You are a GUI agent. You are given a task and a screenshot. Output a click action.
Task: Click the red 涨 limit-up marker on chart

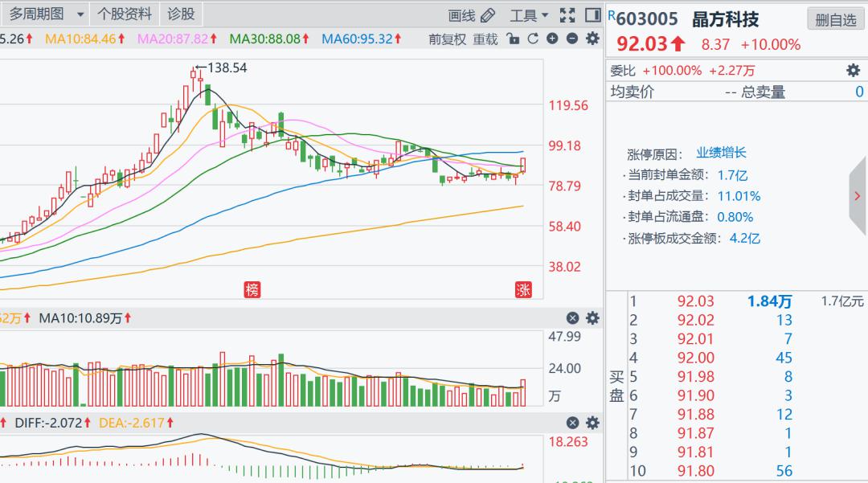coord(523,289)
